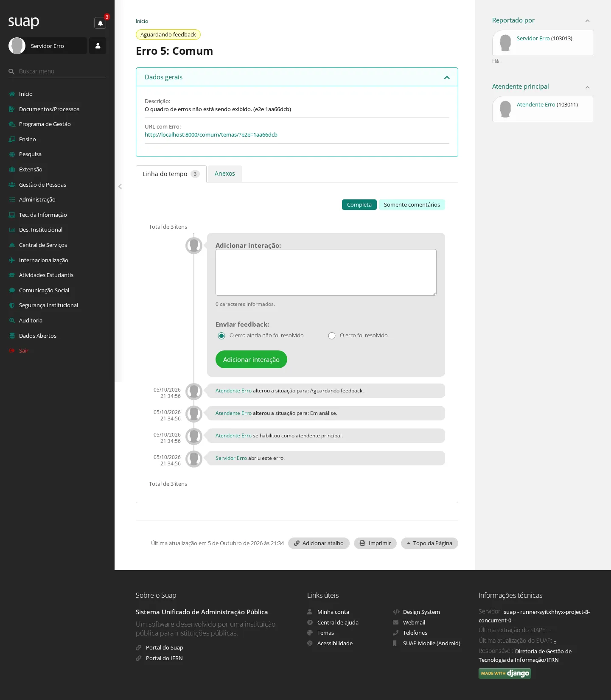611x700 pixels.
Task: Collapse the Reportado por section
Action: (588, 21)
